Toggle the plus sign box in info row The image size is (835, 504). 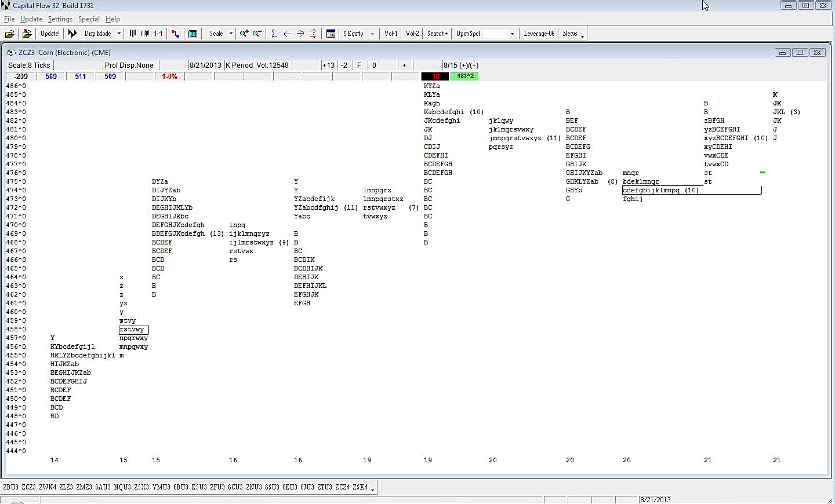404,65
